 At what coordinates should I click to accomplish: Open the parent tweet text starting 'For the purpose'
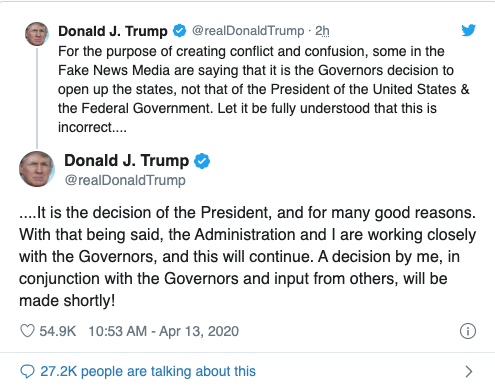(x=263, y=89)
